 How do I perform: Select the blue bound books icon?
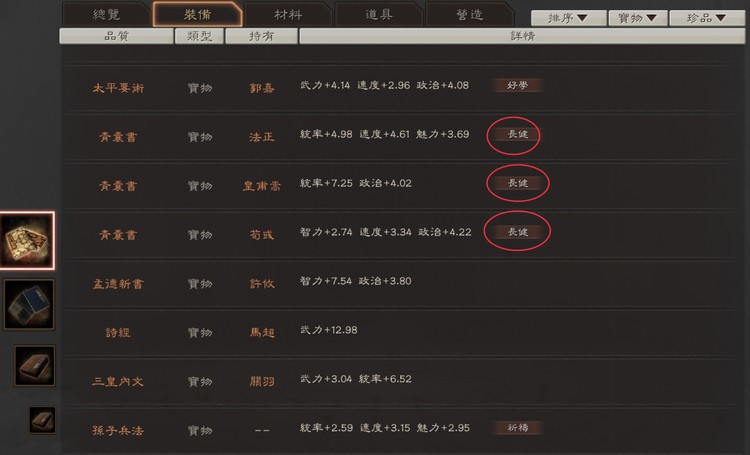[29, 305]
